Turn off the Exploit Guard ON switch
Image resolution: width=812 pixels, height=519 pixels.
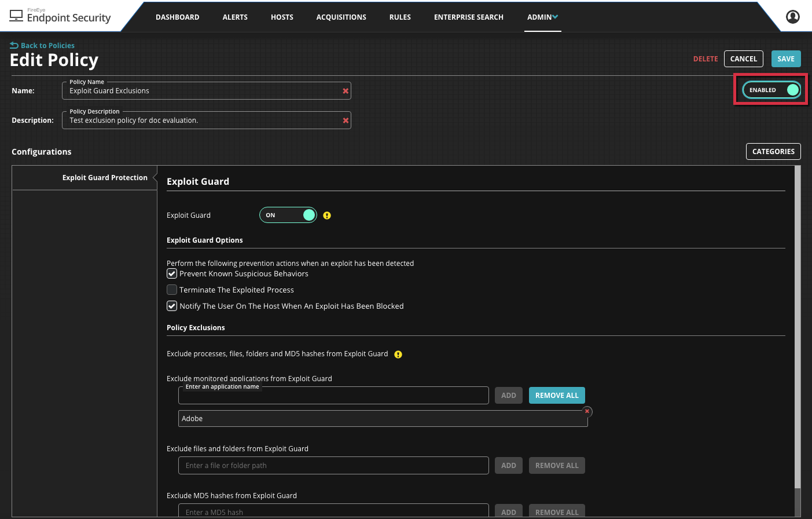[288, 215]
